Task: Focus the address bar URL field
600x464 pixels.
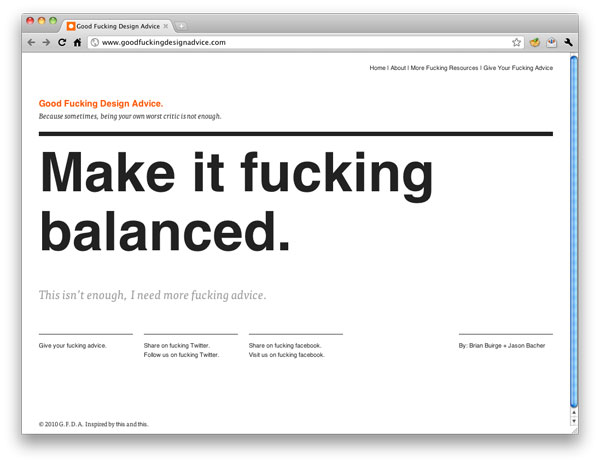Action: pos(305,42)
